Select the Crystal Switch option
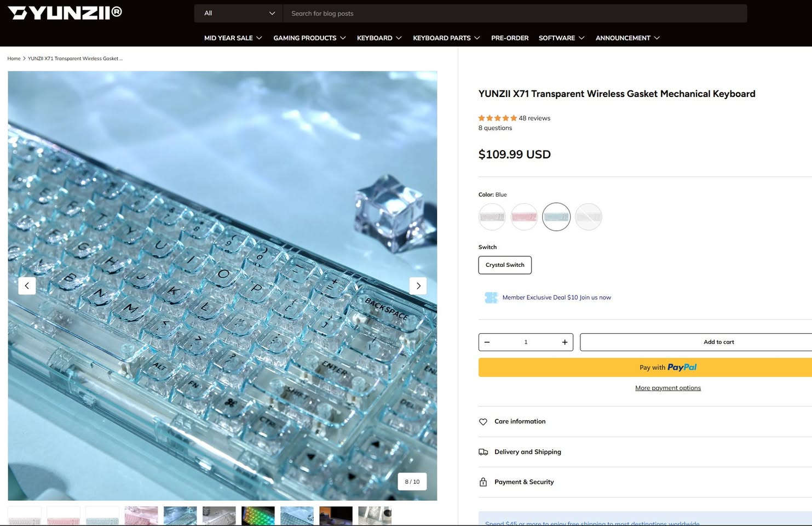 coord(505,265)
